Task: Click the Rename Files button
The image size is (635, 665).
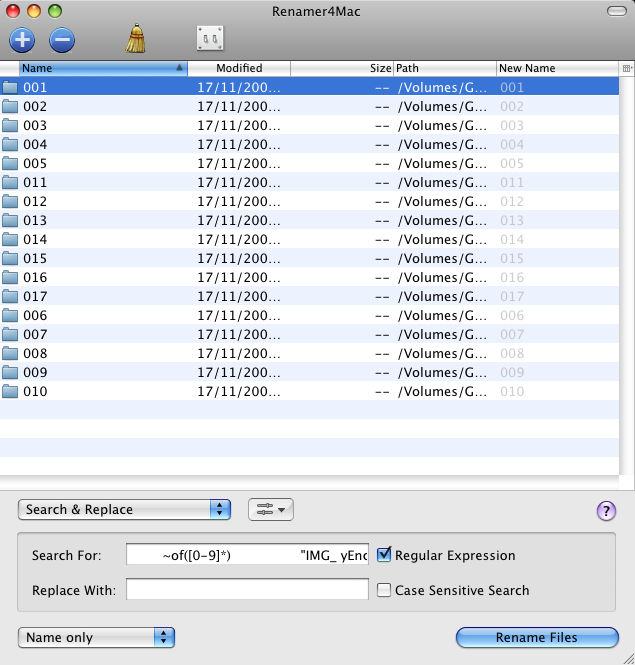Action: click(537, 637)
